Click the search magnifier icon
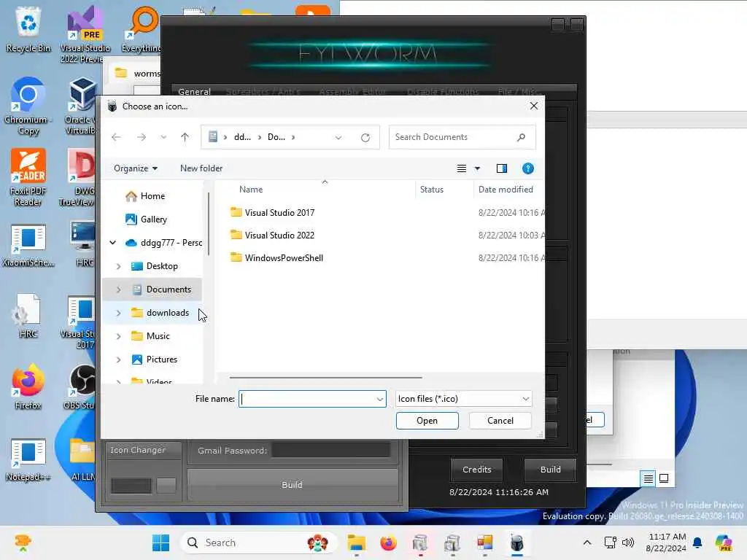This screenshot has height=560, width=747. (x=521, y=137)
